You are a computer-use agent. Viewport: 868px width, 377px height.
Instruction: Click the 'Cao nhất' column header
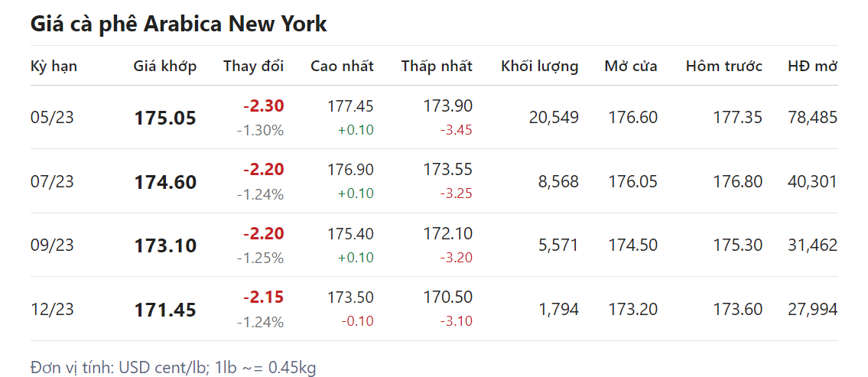[342, 66]
